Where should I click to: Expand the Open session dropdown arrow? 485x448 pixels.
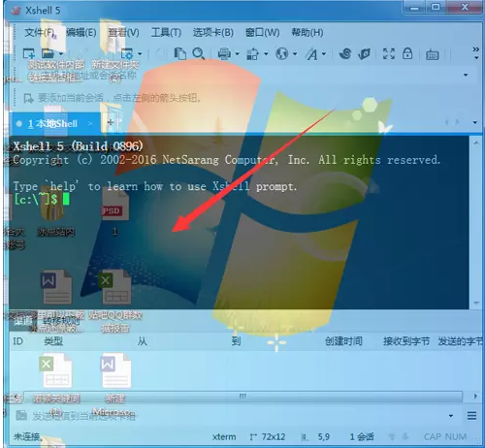61,54
